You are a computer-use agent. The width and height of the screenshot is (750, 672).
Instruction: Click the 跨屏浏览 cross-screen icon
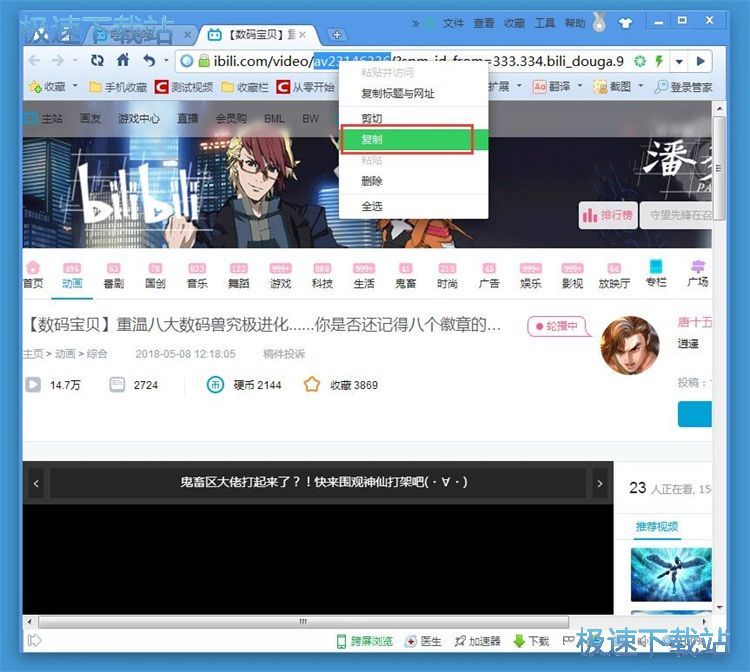(x=341, y=641)
